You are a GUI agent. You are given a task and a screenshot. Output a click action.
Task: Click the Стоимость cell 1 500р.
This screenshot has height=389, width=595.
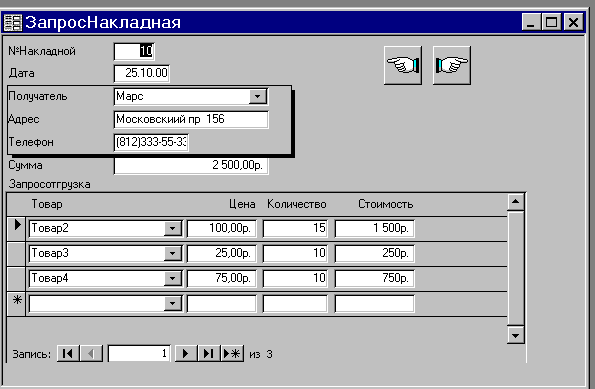click(x=375, y=228)
